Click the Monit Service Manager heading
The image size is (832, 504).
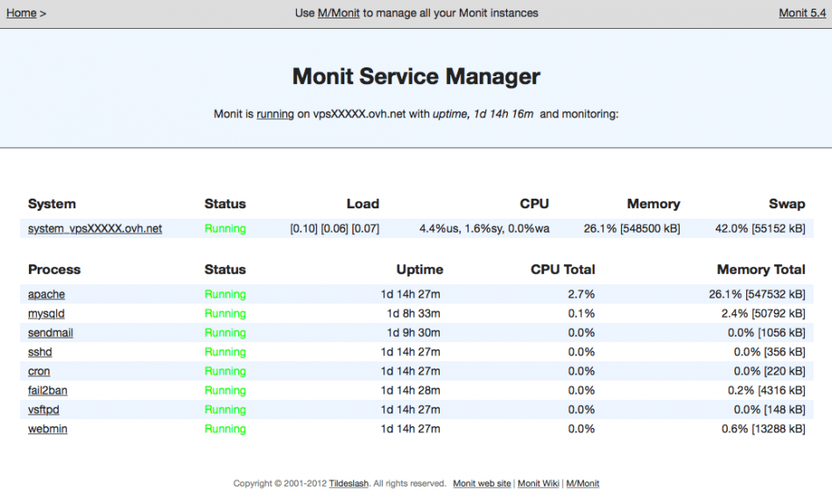click(x=416, y=77)
